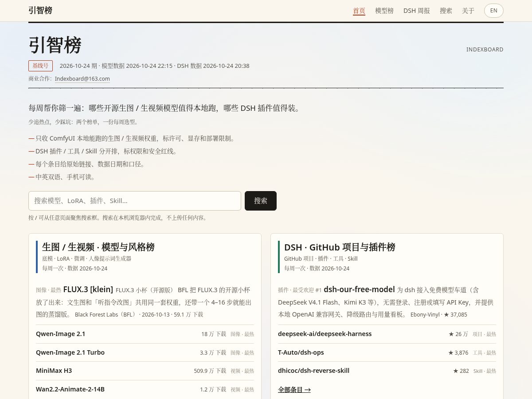Open the 关于 nav item
The image size is (532, 399).
coord(468,11)
